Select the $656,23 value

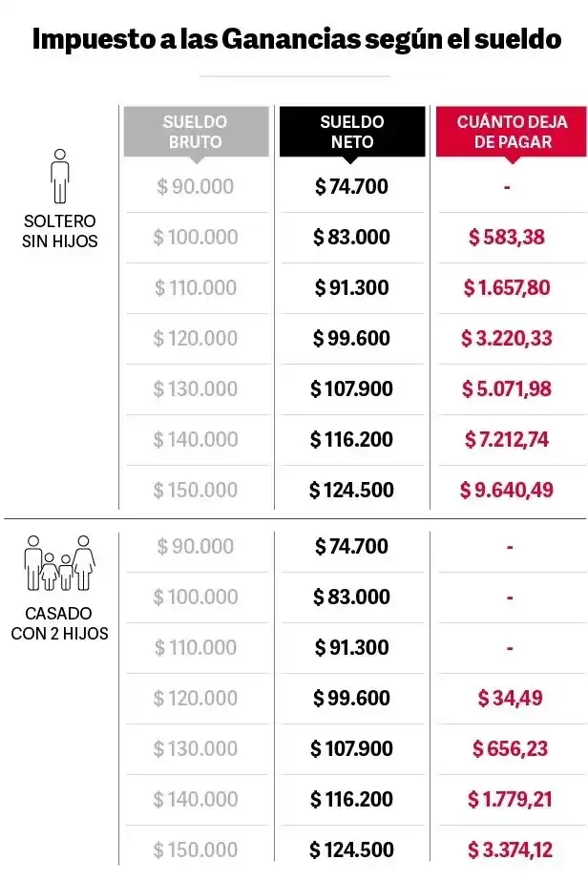[510, 748]
